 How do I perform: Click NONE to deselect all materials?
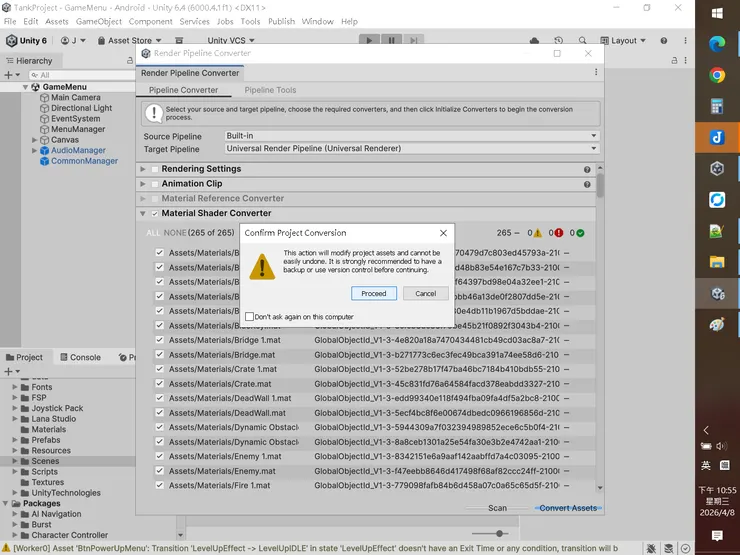tap(175, 233)
